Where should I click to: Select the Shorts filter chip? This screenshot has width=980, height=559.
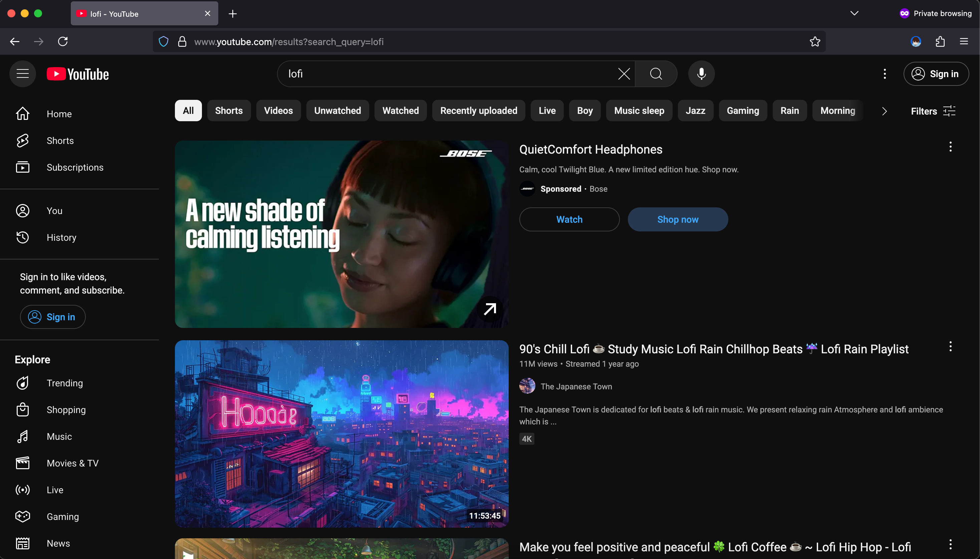[x=229, y=111]
